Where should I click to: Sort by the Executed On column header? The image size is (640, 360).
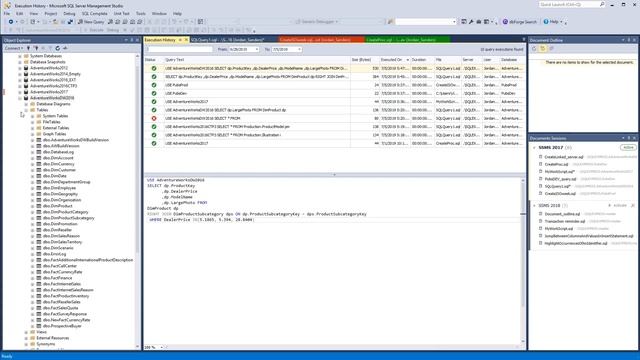click(394, 60)
